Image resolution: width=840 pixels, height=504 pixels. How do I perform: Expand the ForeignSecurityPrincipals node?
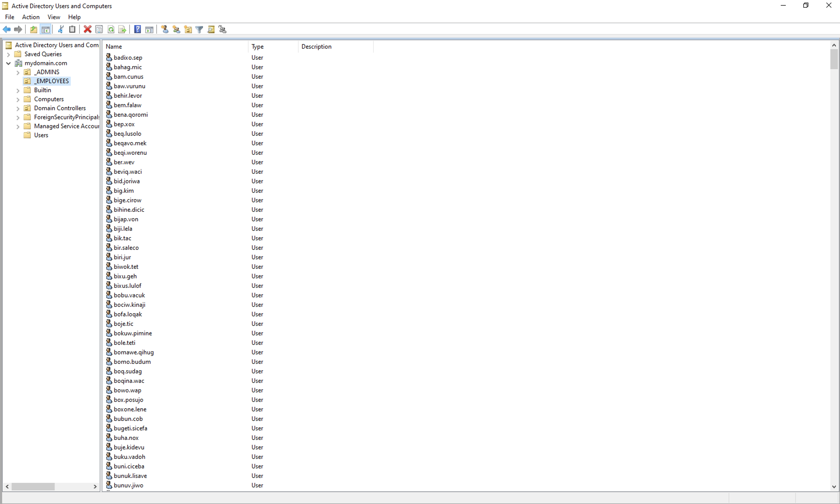18,118
